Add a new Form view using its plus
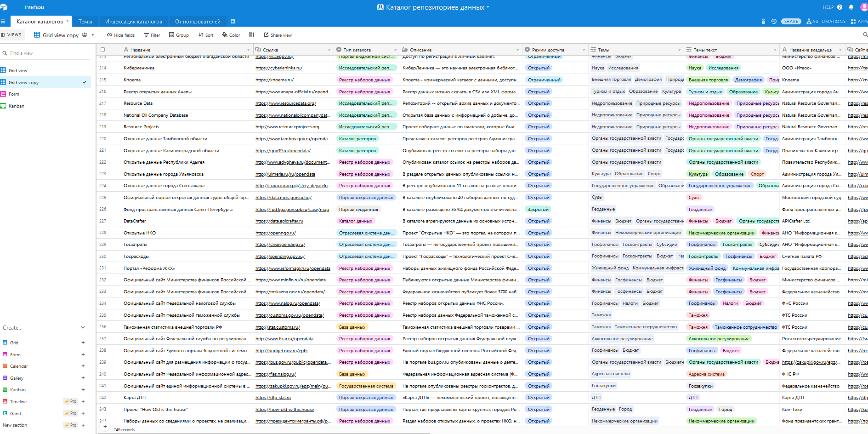Screen dimensions: 868x434 pyautogui.click(x=83, y=354)
